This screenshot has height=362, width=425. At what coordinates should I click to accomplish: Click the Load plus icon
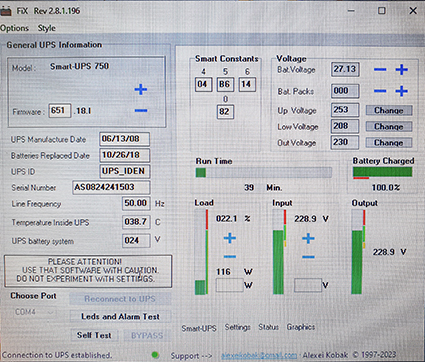coord(230,238)
